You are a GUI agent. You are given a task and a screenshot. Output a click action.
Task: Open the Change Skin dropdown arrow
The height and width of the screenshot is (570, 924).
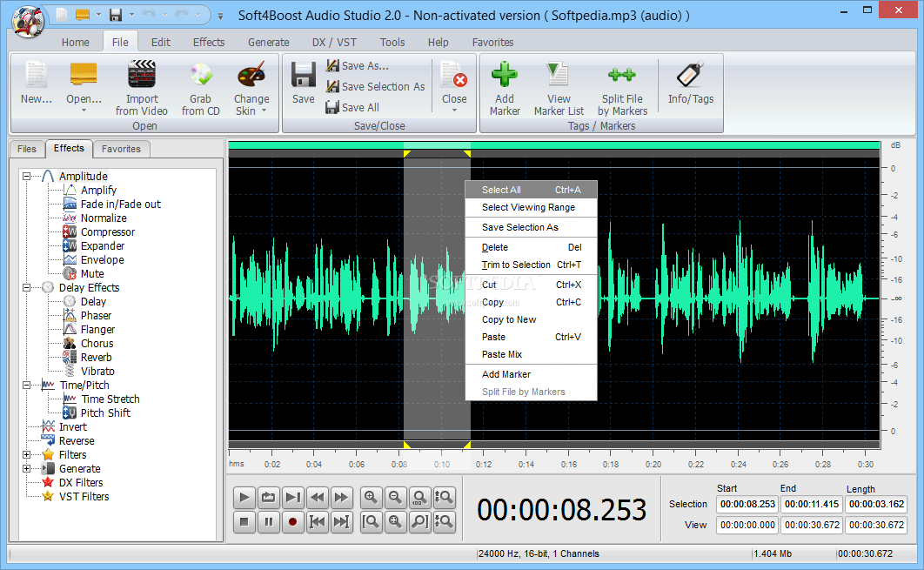(x=264, y=111)
